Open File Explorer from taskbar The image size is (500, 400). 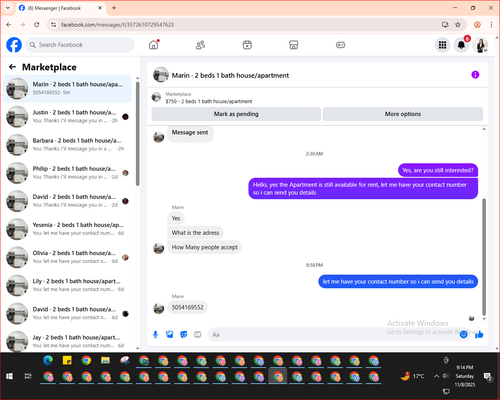click(105, 360)
